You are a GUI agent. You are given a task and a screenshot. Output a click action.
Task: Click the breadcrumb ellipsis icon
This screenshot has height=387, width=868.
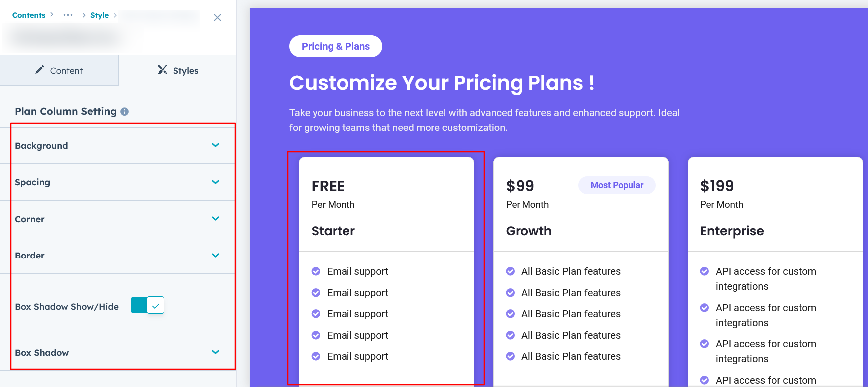tap(68, 15)
